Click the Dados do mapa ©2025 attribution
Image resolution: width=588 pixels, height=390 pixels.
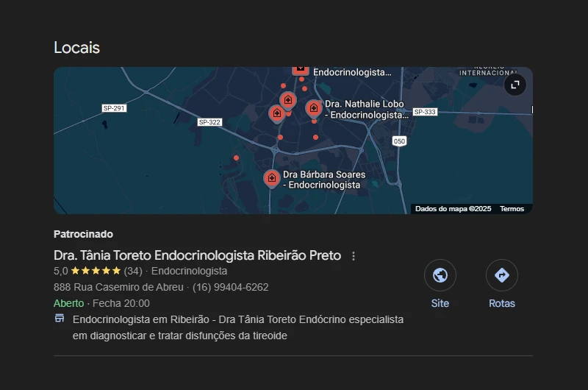[x=453, y=209]
